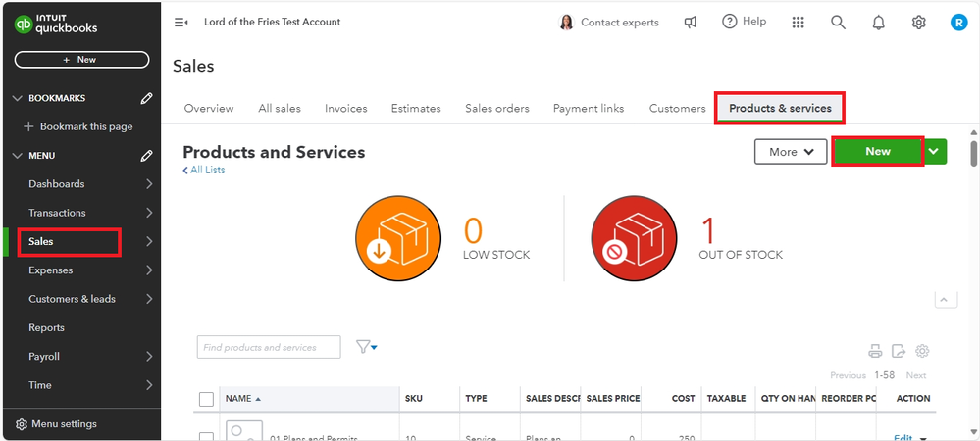Go back via All Lists link
Screen dimensions: 980x441
[204, 170]
